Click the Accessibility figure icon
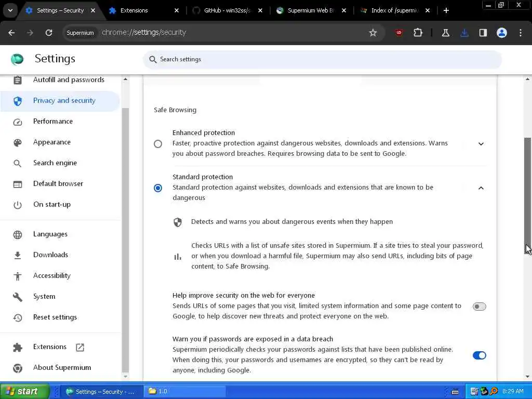The width and height of the screenshot is (532, 399). point(17,276)
